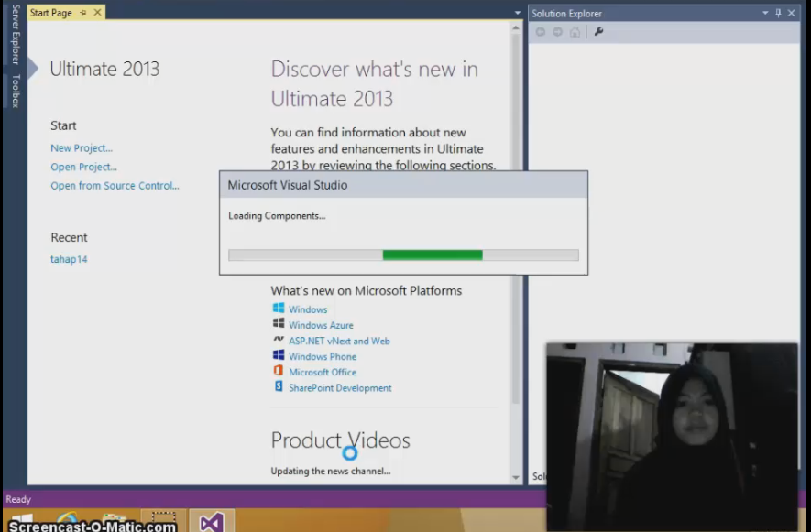This screenshot has width=811, height=532.
Task: Click the Microsoft Office logo icon
Action: tap(279, 371)
